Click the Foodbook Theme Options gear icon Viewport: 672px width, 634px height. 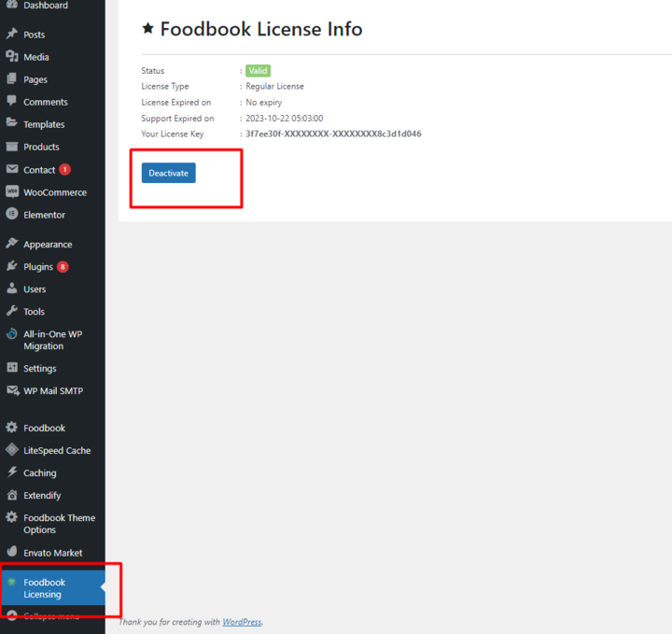[x=12, y=517]
